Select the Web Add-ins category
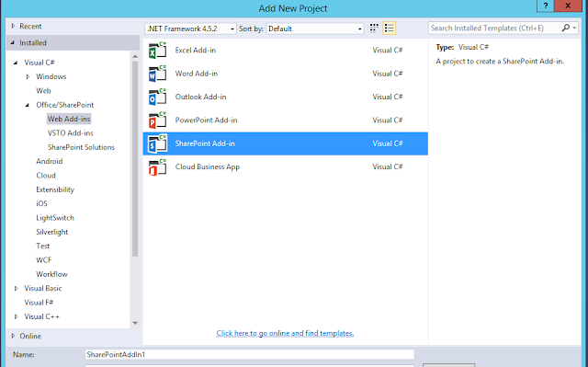Viewport: 588px width, 367px height. 69,119
